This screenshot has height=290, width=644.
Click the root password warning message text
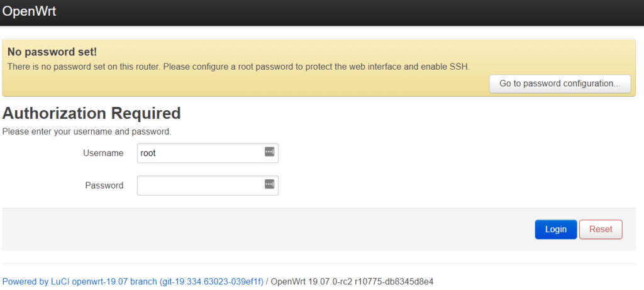[238, 67]
